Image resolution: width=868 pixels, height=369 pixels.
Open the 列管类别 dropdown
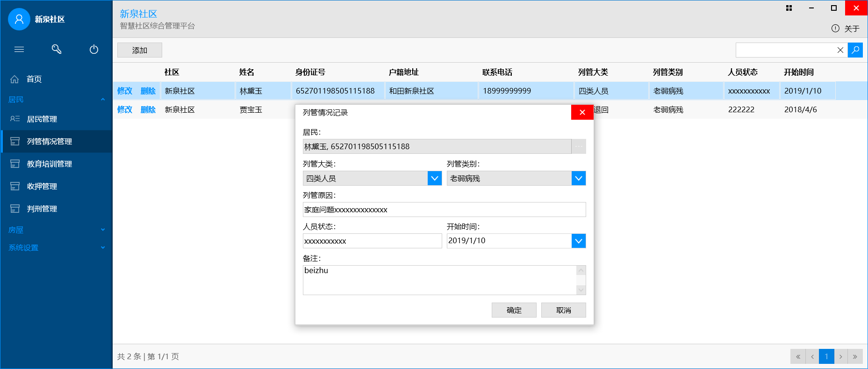click(579, 178)
